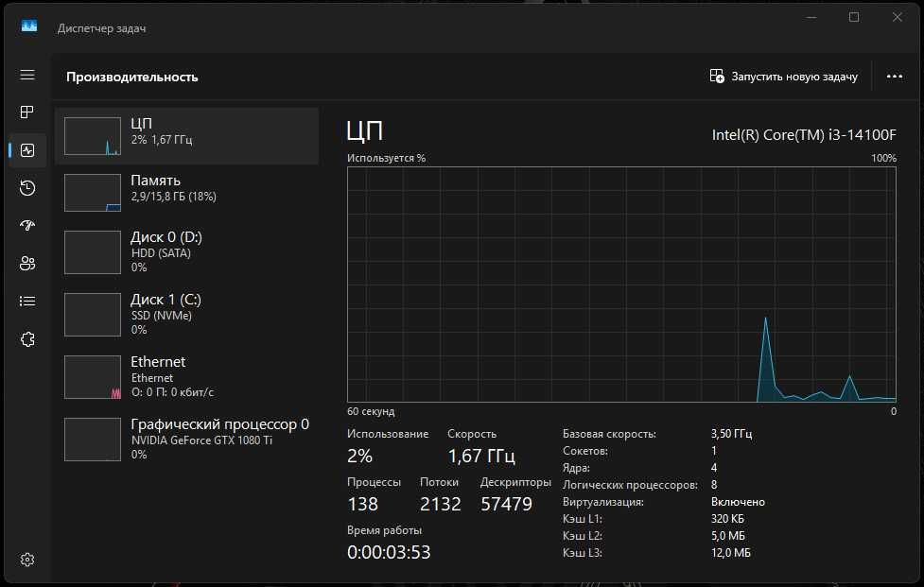Click the Используется % graph label

(x=386, y=158)
